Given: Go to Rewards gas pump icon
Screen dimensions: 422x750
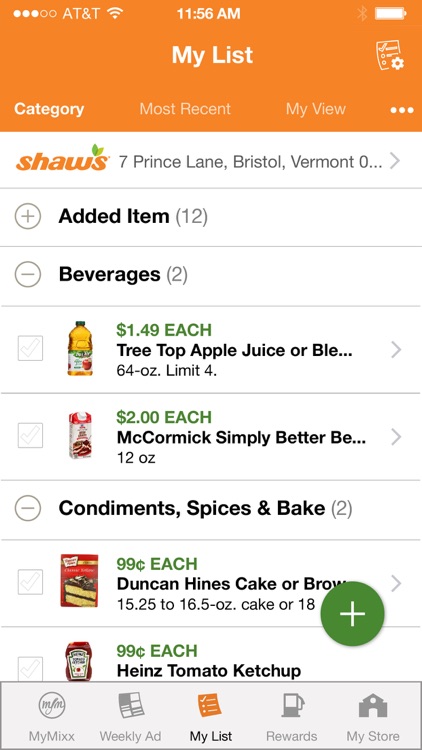Looking at the screenshot, I should pyautogui.click(x=292, y=705).
